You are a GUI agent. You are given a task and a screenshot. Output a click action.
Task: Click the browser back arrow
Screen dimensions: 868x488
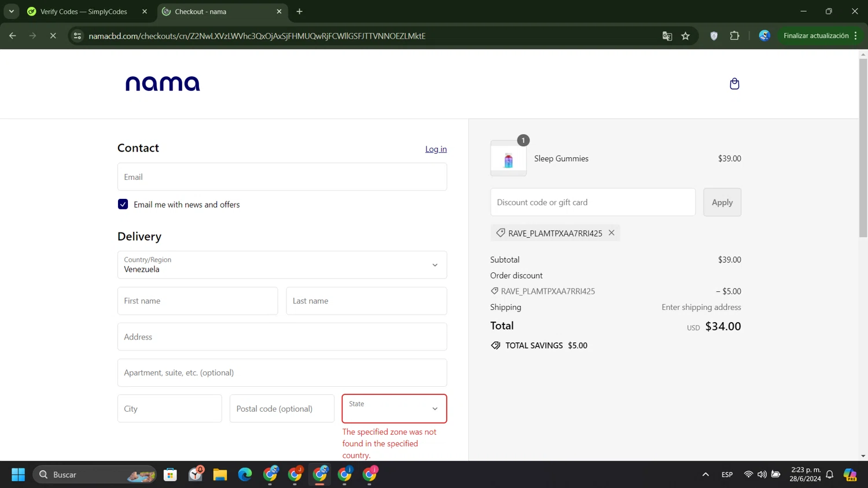click(12, 36)
